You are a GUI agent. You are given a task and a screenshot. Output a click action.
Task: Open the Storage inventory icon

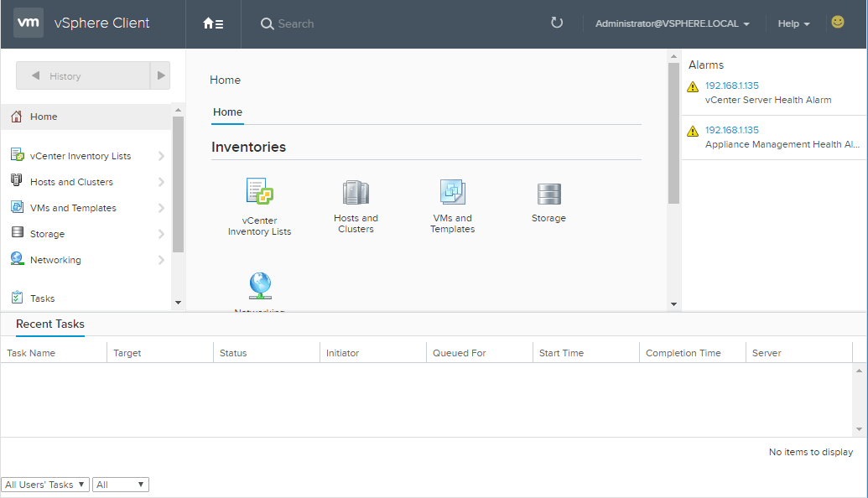(x=548, y=194)
